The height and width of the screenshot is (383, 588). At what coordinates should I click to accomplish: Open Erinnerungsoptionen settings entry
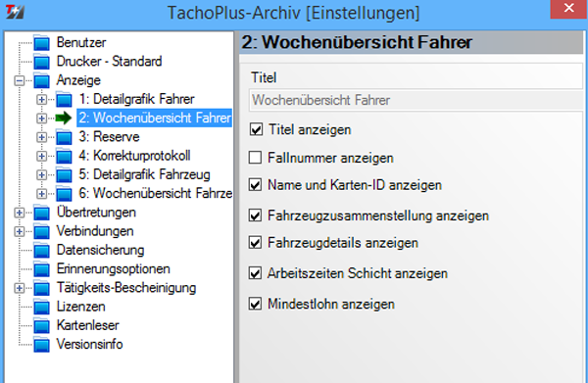click(x=114, y=269)
